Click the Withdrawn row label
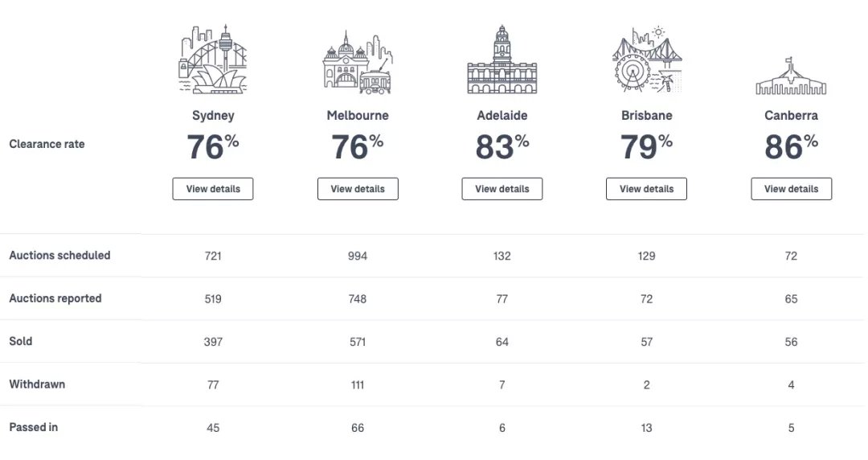The image size is (868, 460). (x=37, y=384)
